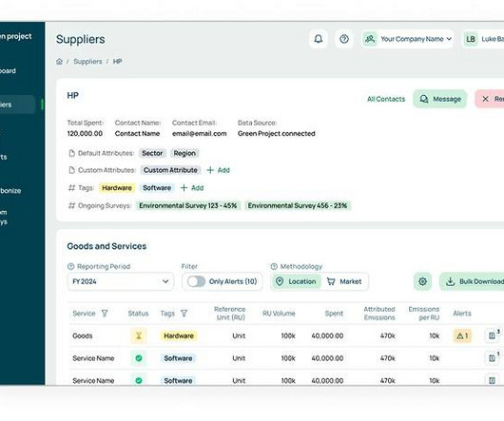504x421 pixels.
Task: Click the Reporting Period help icon
Action: click(x=71, y=266)
